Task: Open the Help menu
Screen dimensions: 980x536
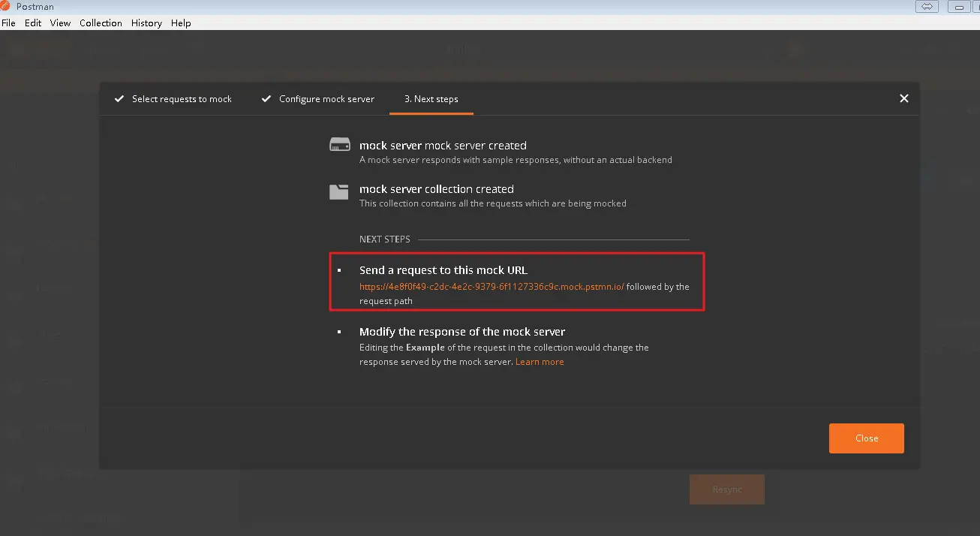Action: click(181, 23)
